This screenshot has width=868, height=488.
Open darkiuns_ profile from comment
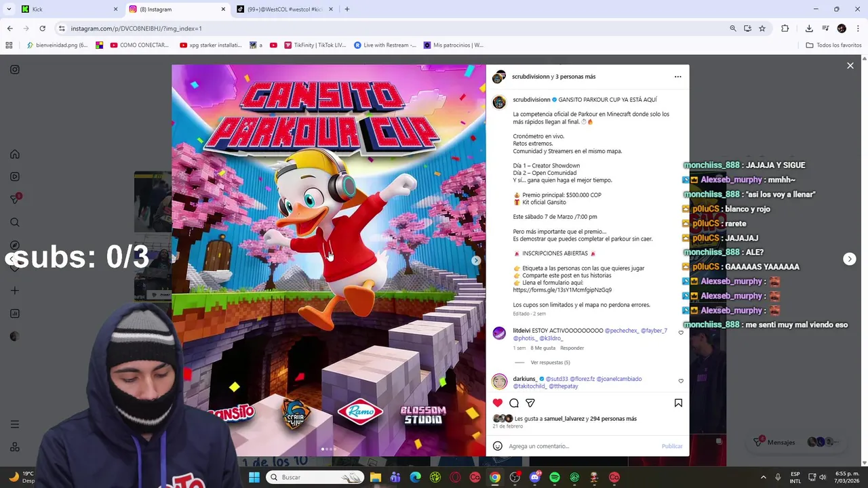click(x=525, y=379)
